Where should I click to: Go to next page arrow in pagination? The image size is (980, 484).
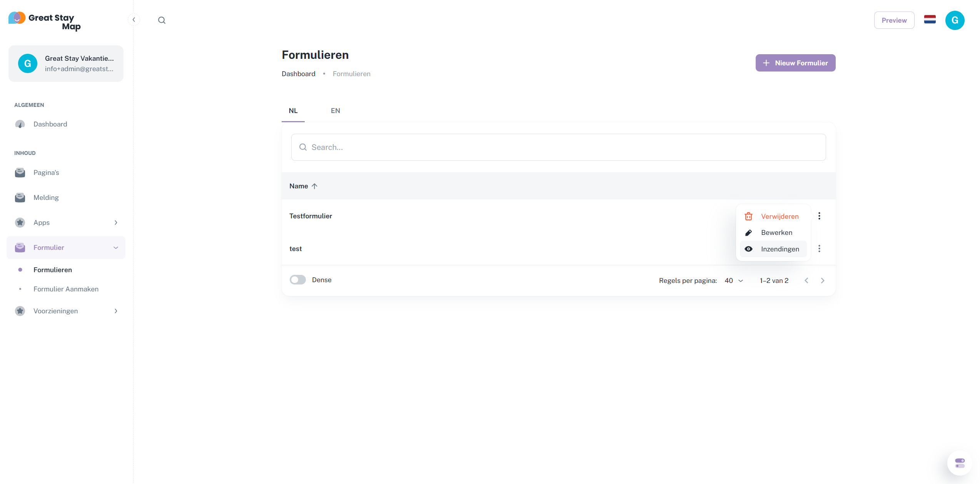(822, 281)
